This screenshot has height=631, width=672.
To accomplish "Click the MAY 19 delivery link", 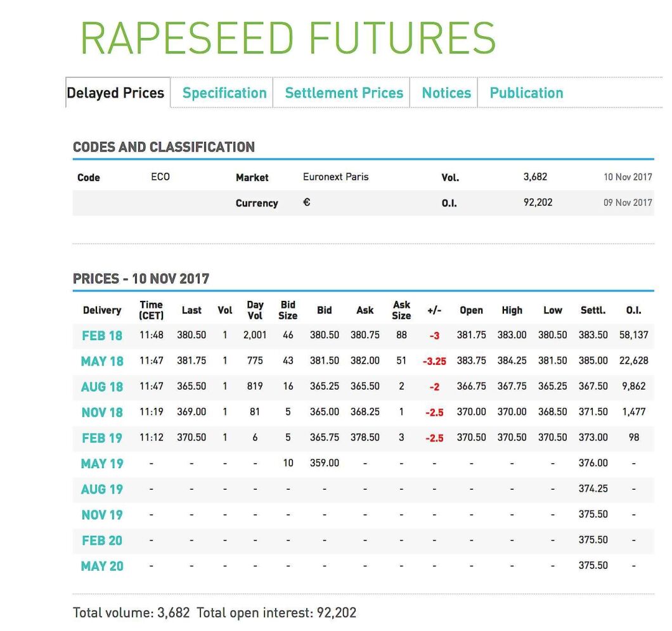I will [x=102, y=464].
